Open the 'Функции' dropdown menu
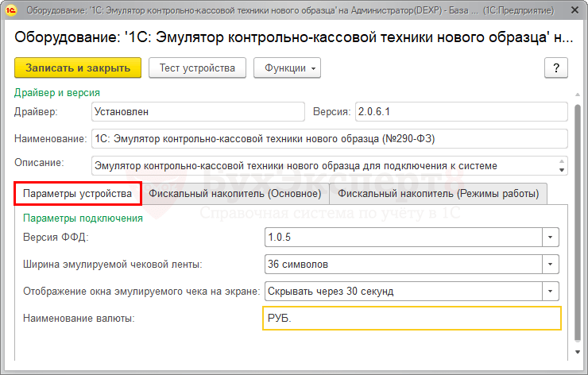This screenshot has height=375, width=588. (287, 68)
